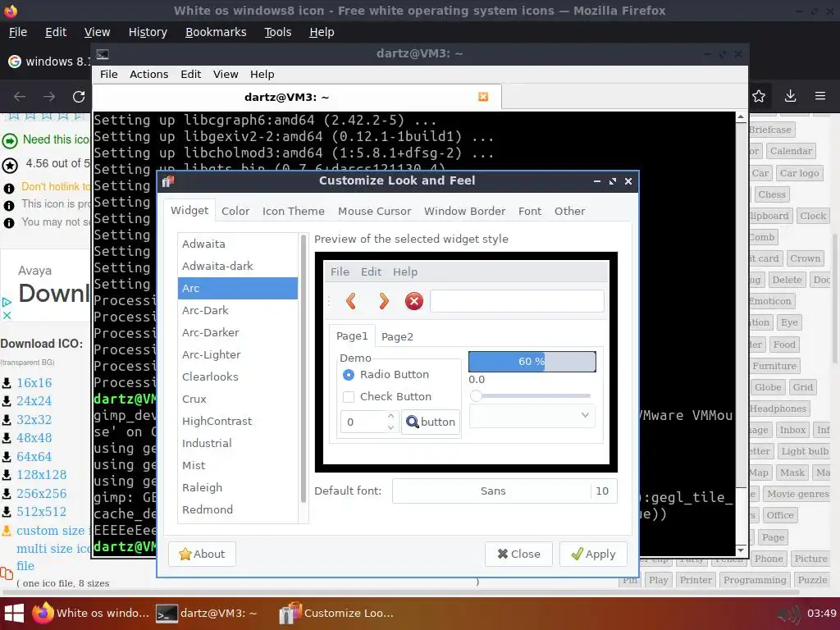The height and width of the screenshot is (630, 840).
Task: Click the Customize Look and Feel title icon
Action: (168, 181)
